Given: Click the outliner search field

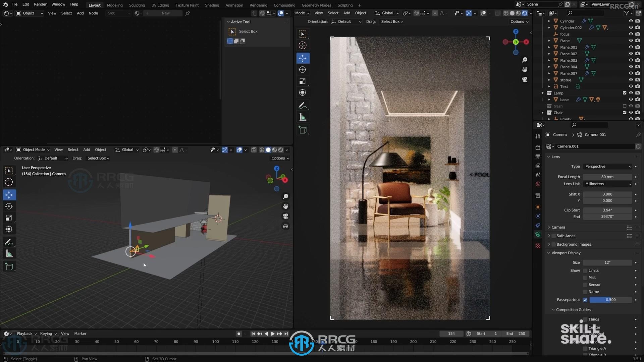Looking at the screenshot, I should pyautogui.click(x=585, y=13).
